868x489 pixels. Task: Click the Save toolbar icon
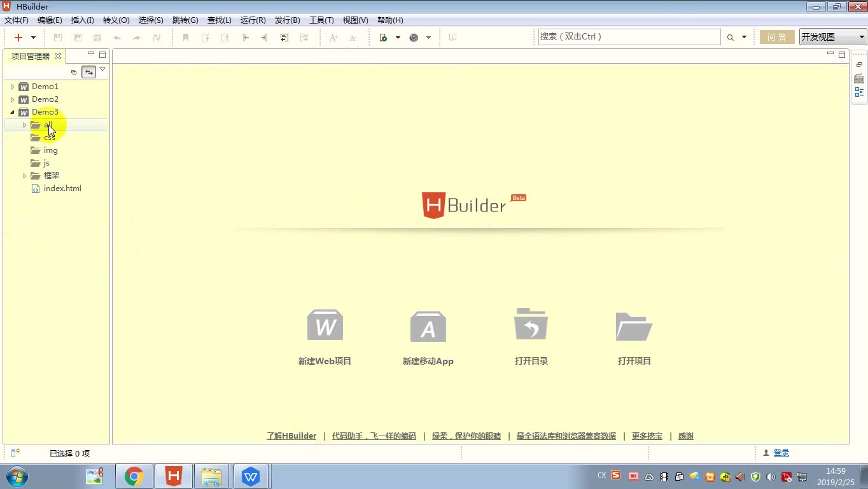58,38
